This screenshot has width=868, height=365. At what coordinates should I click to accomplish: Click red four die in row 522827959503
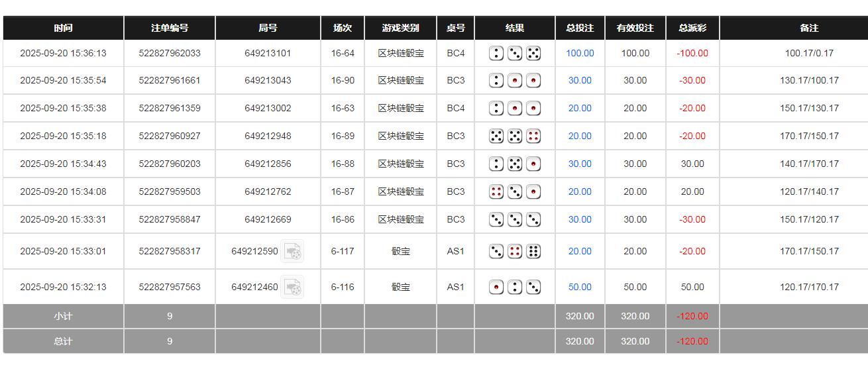click(496, 192)
